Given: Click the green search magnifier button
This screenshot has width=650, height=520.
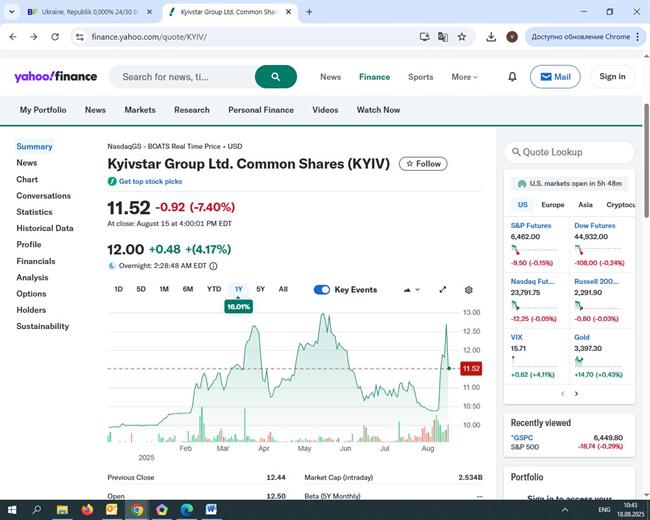Looking at the screenshot, I should pyautogui.click(x=276, y=77).
